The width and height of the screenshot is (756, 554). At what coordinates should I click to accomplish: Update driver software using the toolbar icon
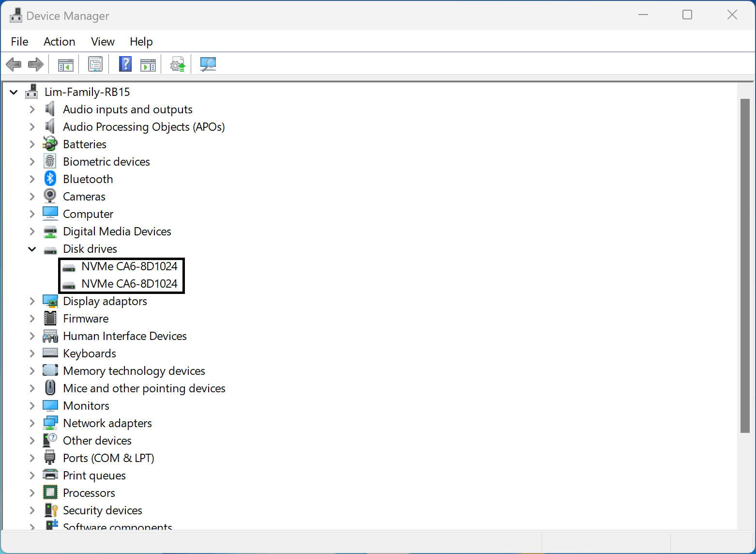point(177,64)
